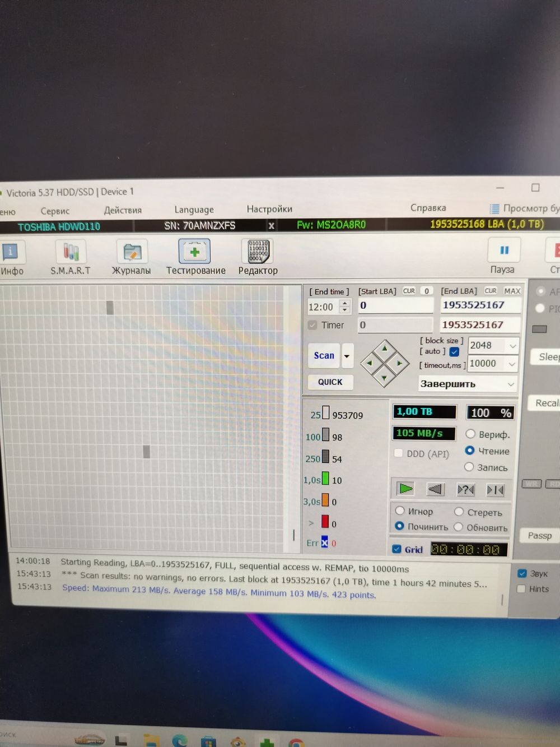Screen dimensions: 560x747
Task: Select the Запись write mode
Action: point(469,467)
